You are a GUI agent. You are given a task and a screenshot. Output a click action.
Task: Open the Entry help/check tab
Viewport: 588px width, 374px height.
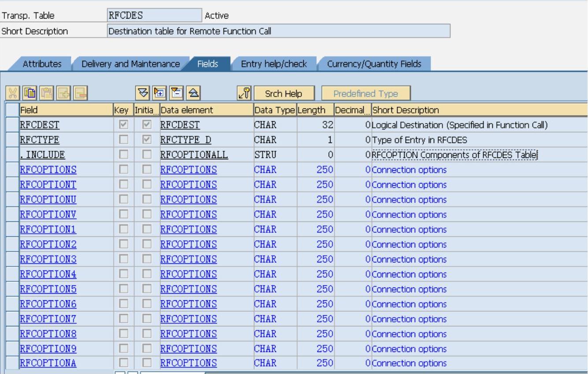pos(274,64)
